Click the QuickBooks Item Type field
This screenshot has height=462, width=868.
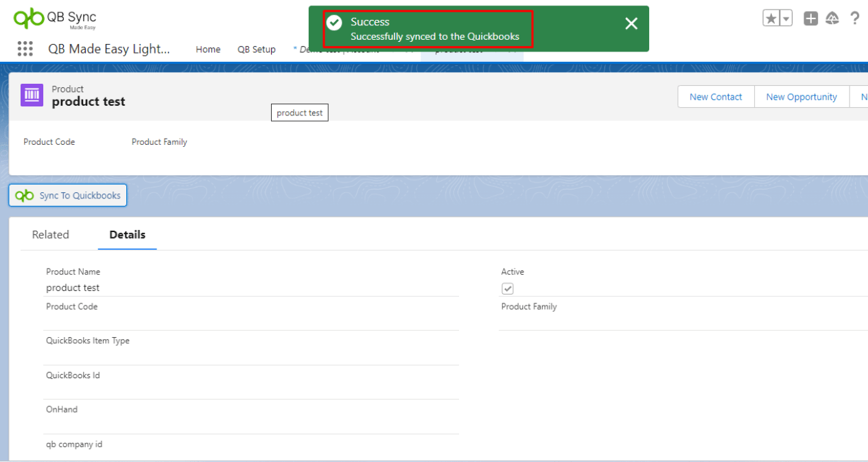[x=251, y=348]
